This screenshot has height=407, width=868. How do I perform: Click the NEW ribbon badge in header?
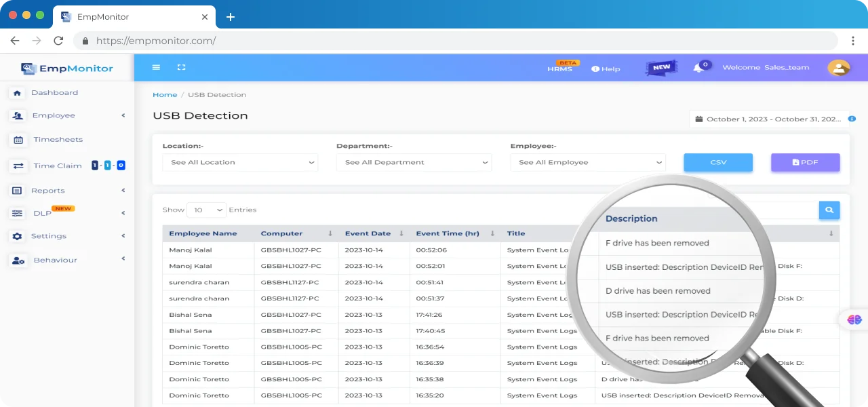click(661, 67)
